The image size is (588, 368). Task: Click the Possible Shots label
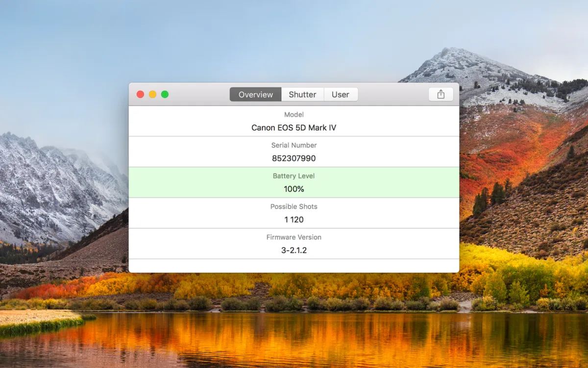click(x=294, y=207)
